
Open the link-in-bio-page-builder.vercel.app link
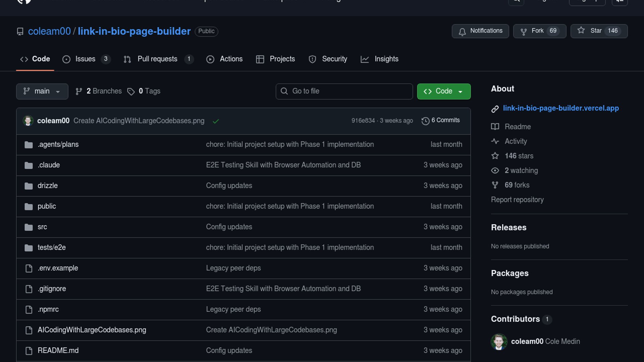click(560, 108)
